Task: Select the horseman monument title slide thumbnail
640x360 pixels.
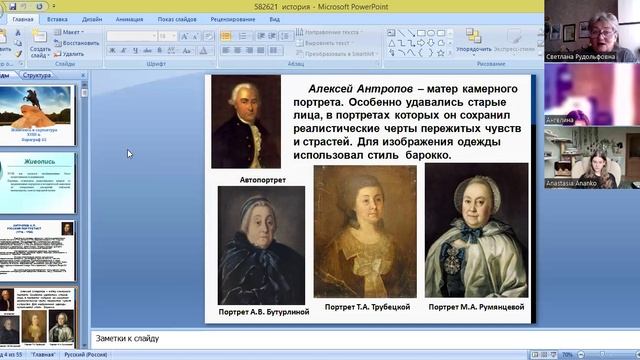Action: (38, 115)
